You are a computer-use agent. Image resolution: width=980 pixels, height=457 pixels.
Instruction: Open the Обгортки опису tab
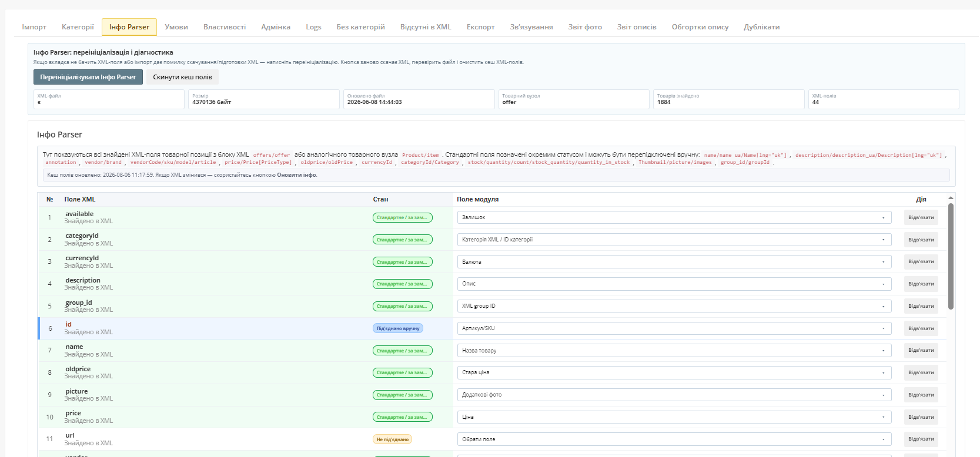point(700,27)
